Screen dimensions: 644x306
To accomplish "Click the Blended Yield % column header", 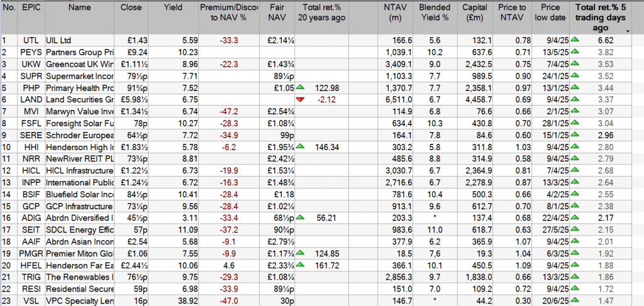I will tap(435, 13).
